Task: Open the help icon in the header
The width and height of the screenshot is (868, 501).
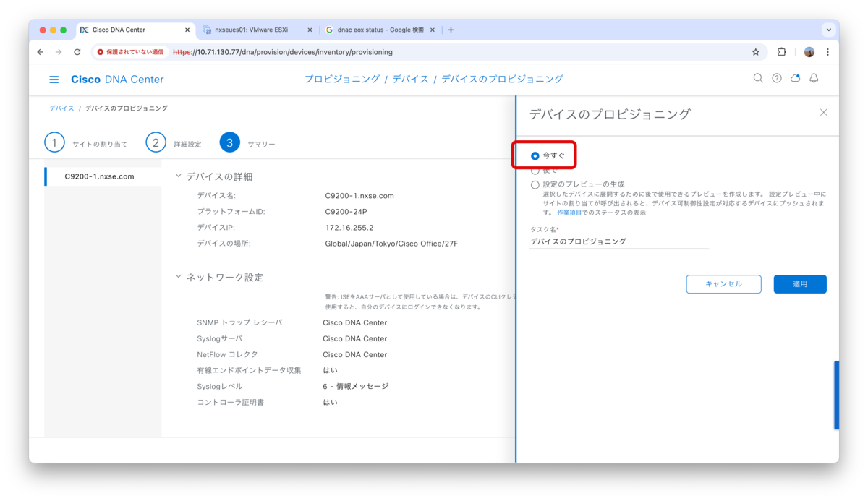Action: [777, 78]
